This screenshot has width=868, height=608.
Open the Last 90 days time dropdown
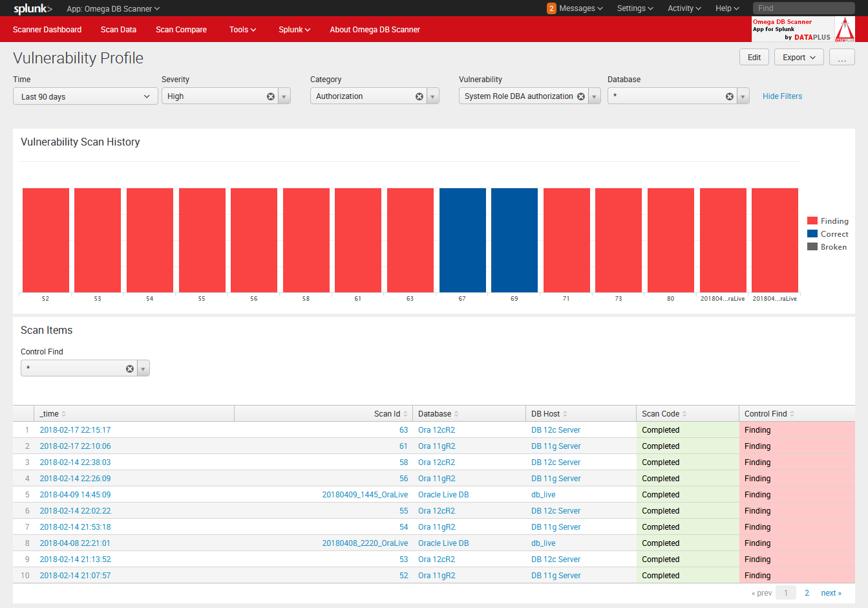[x=85, y=95]
